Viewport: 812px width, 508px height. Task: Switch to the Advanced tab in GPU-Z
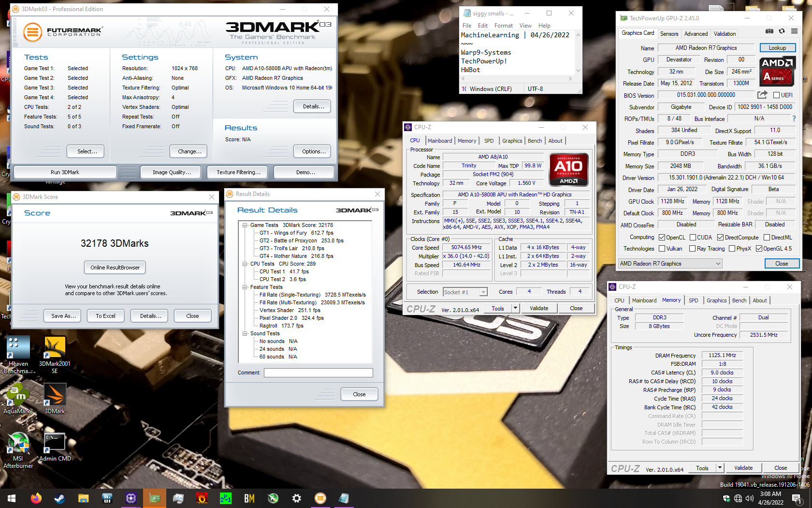(x=696, y=34)
